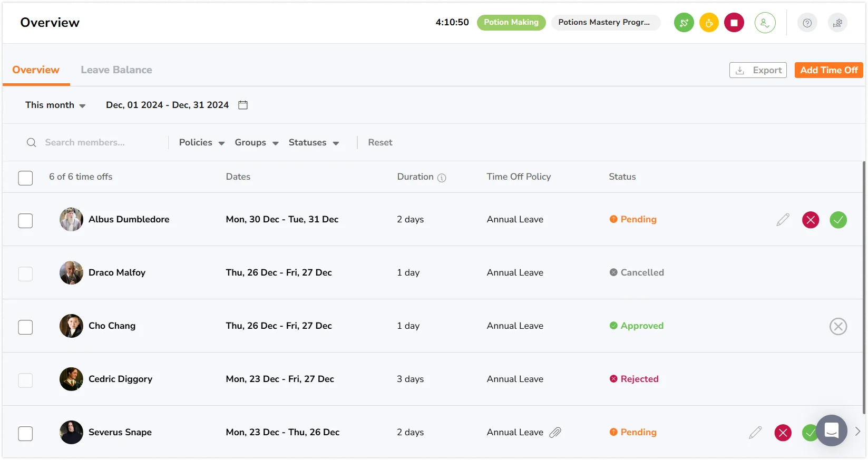
Task: Click Cho Chang's Approved status
Action: (637, 326)
